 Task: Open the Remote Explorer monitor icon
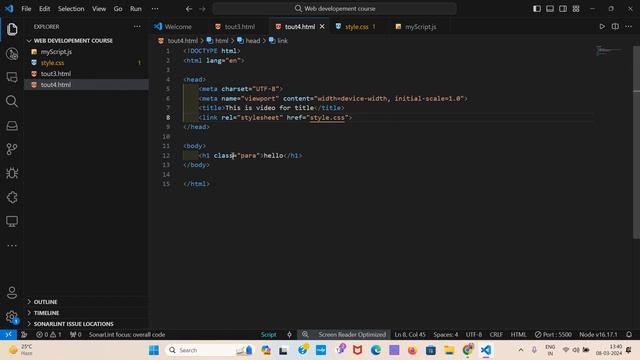click(12, 221)
